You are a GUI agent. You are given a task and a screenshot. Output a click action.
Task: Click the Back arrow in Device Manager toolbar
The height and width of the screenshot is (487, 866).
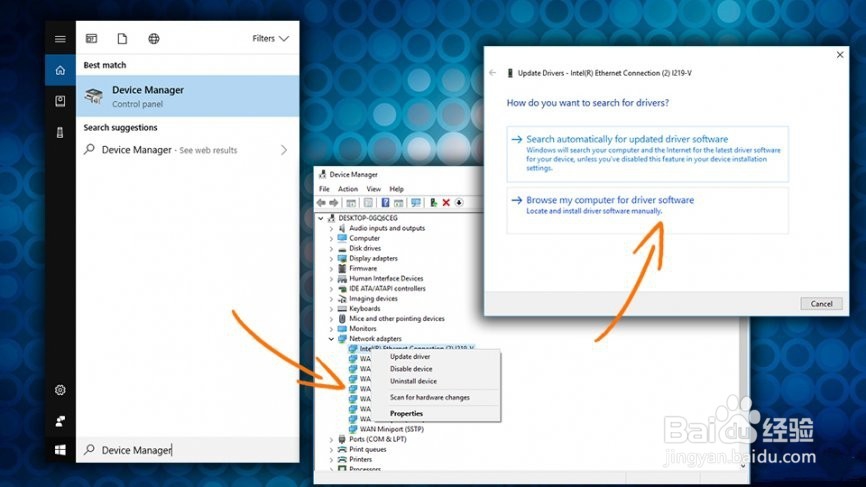click(321, 203)
